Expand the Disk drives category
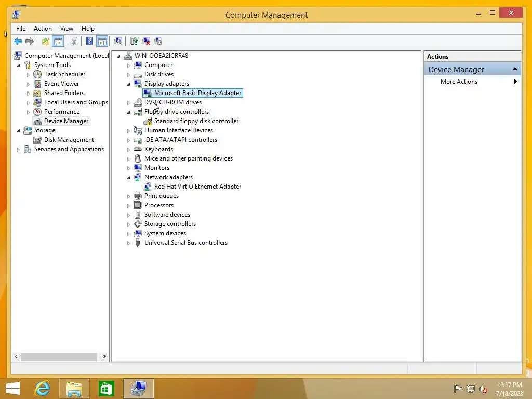The height and width of the screenshot is (399, 532). coord(128,75)
